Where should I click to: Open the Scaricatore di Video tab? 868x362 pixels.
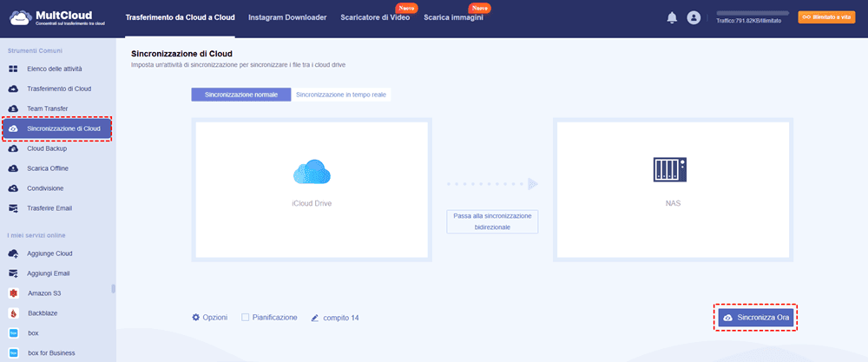(x=375, y=17)
